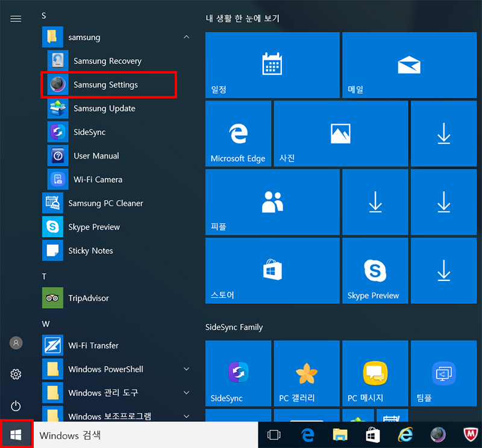Click the Windows 검색 search box
This screenshot has height=448, width=482.
pyautogui.click(x=145, y=435)
